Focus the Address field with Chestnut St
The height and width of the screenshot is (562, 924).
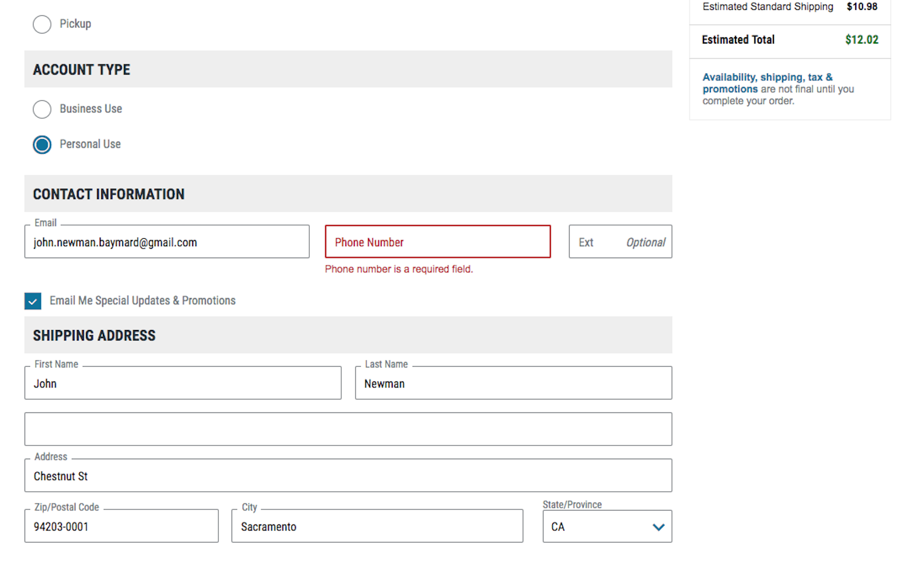(x=348, y=476)
